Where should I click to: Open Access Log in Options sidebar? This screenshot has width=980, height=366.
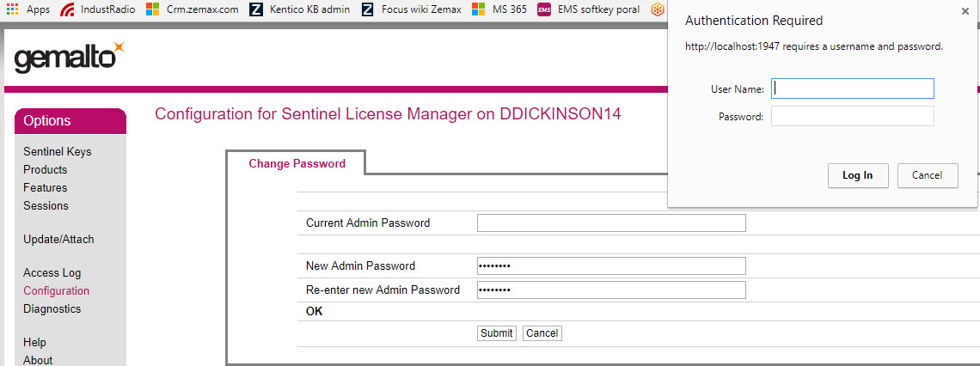click(x=52, y=273)
